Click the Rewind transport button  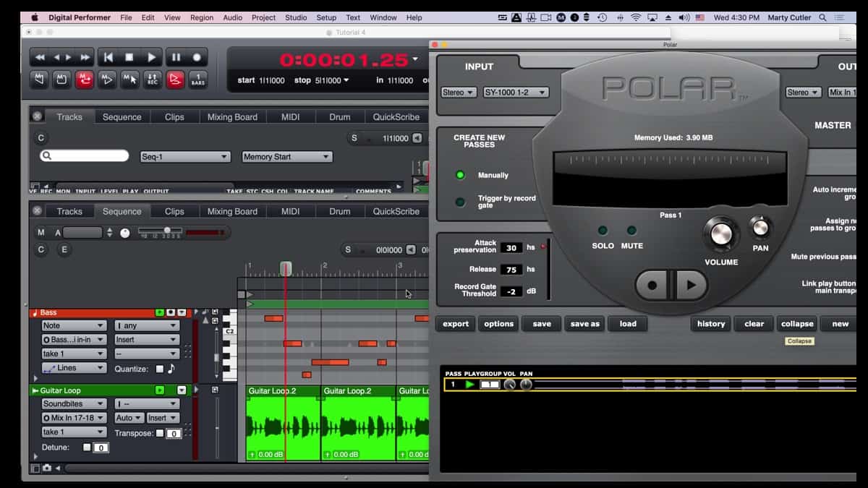click(41, 57)
